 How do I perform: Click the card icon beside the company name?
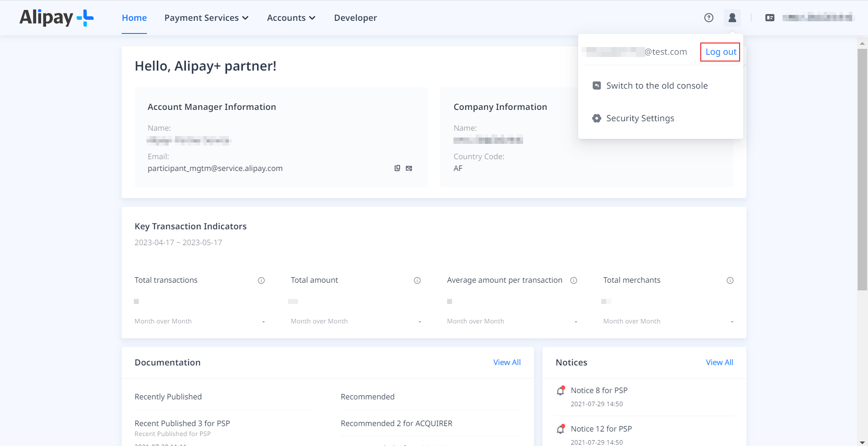pyautogui.click(x=770, y=18)
